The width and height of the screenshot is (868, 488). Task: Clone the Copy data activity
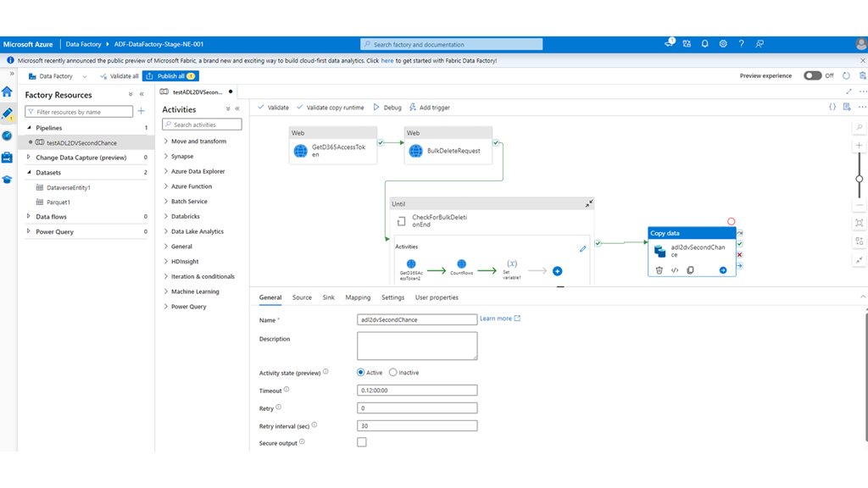(690, 270)
